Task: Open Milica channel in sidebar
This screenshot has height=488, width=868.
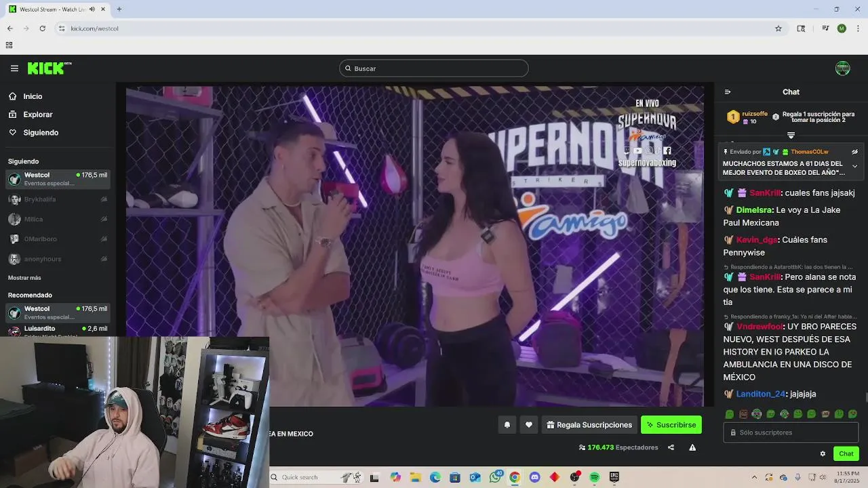Action: click(58, 219)
